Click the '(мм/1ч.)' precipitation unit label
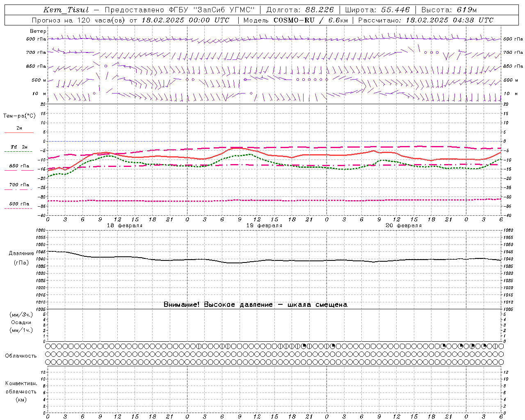525x420 pixels. tap(21, 330)
